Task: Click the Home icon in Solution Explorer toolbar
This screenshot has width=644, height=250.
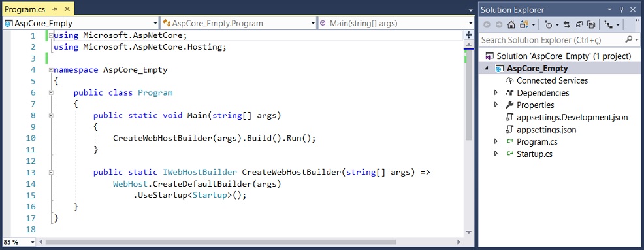Action: click(511, 25)
